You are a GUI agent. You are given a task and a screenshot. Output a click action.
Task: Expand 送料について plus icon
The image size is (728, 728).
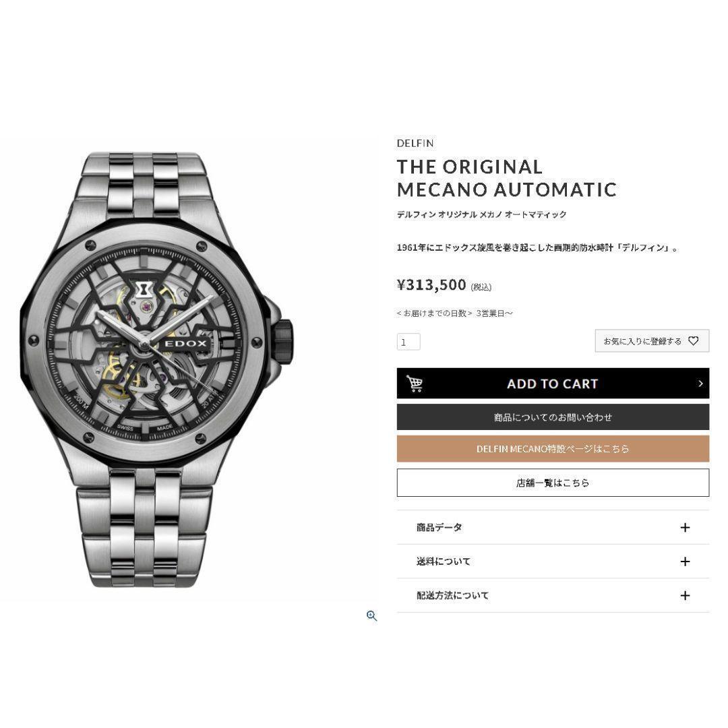(x=685, y=562)
